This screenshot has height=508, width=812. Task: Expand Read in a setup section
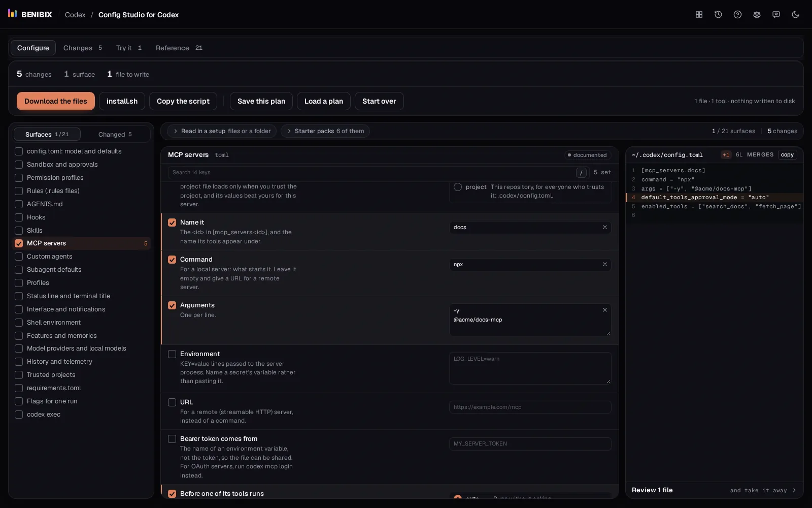click(222, 131)
